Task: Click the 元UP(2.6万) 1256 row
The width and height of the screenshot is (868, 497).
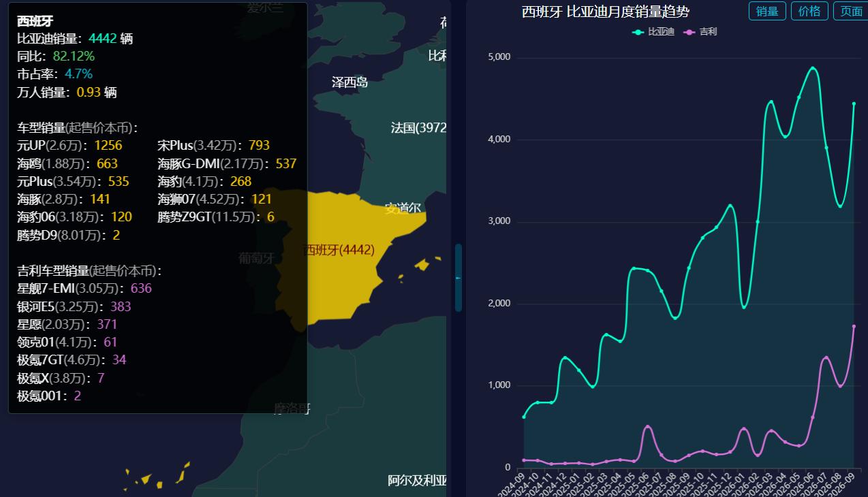Action: click(x=69, y=145)
